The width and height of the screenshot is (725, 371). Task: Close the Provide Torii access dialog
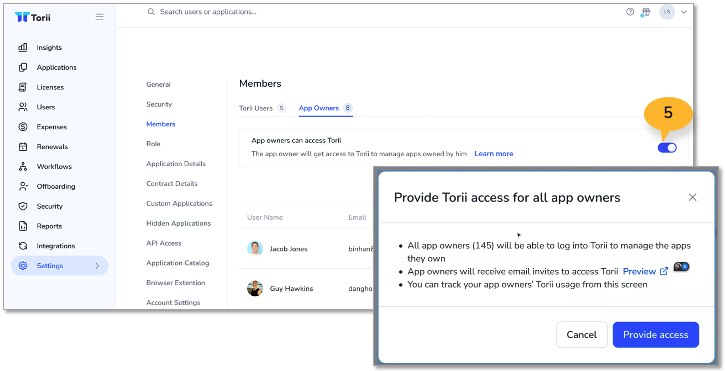[x=692, y=198]
